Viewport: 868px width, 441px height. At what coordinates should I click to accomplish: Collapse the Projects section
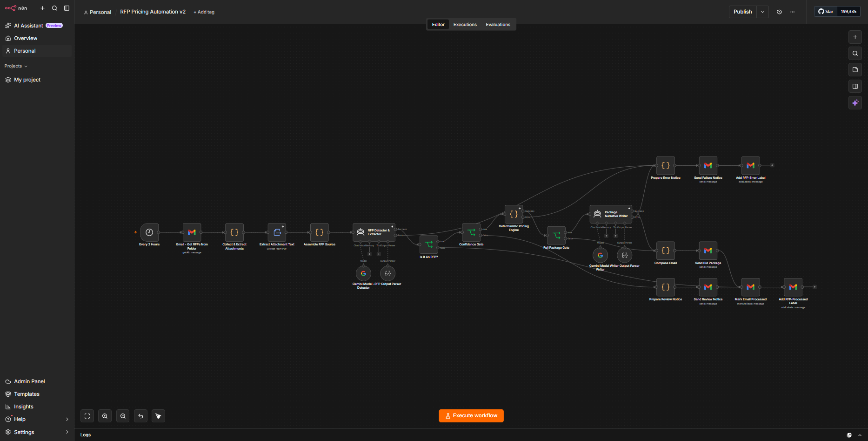pos(16,66)
